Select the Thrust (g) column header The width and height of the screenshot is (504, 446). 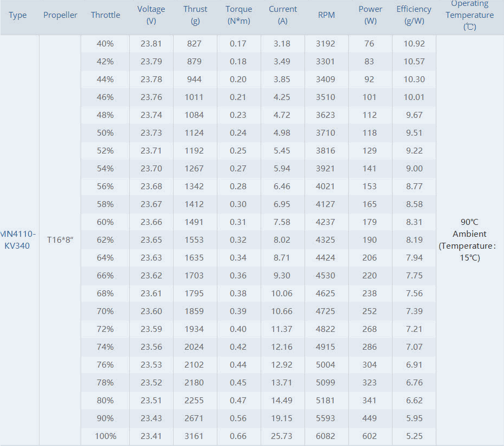[x=195, y=15]
